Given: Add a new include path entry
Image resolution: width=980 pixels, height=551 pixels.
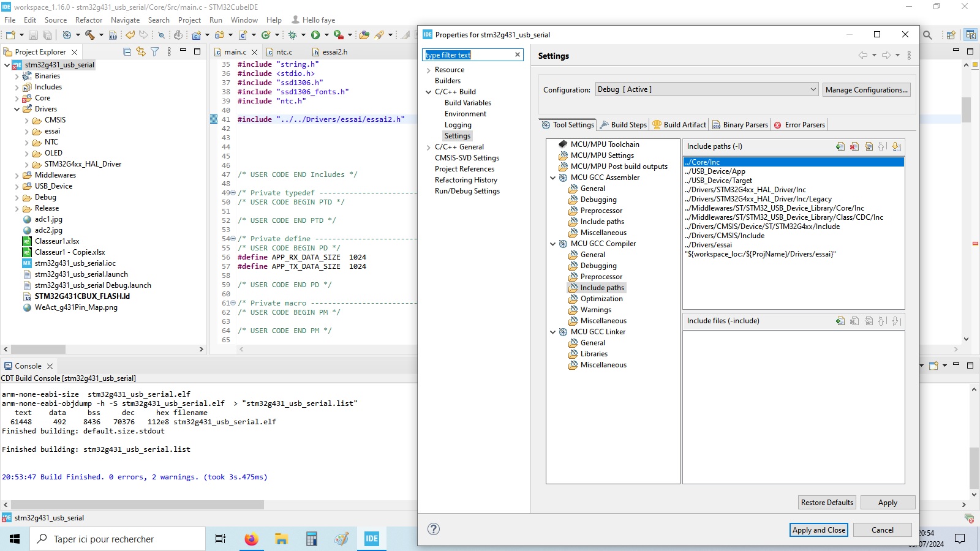Looking at the screenshot, I should click(x=840, y=147).
